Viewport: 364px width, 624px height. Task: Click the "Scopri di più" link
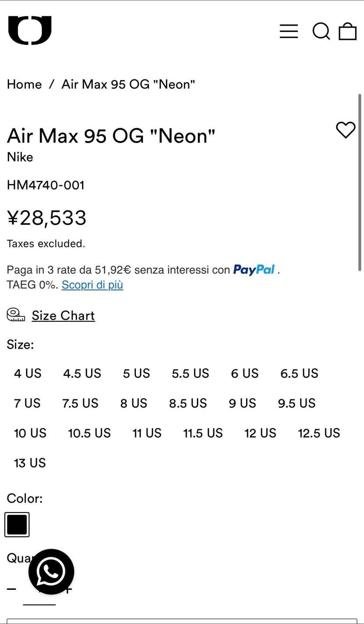[92, 285]
